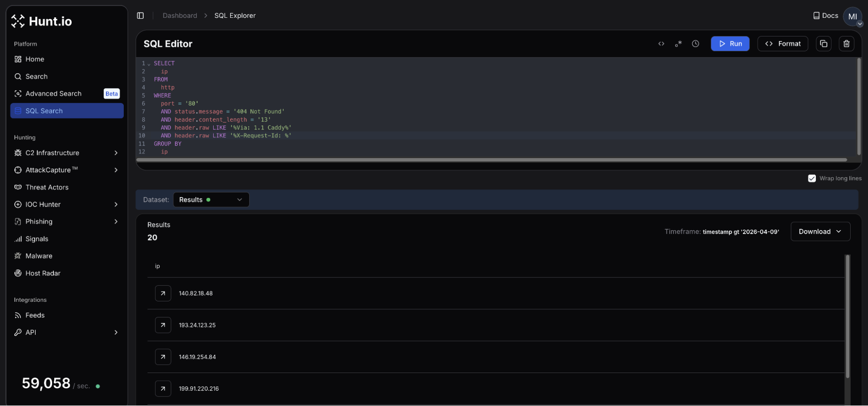Open query history clock icon
The width and height of the screenshot is (868, 406).
coord(695,44)
